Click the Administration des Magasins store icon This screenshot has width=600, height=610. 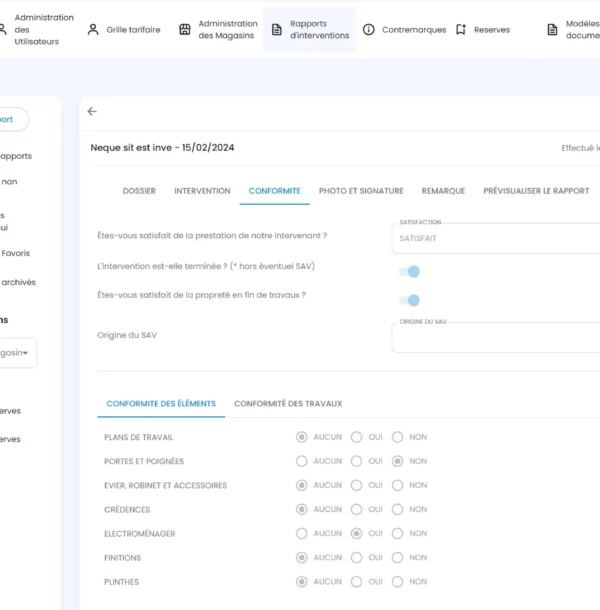(x=185, y=30)
